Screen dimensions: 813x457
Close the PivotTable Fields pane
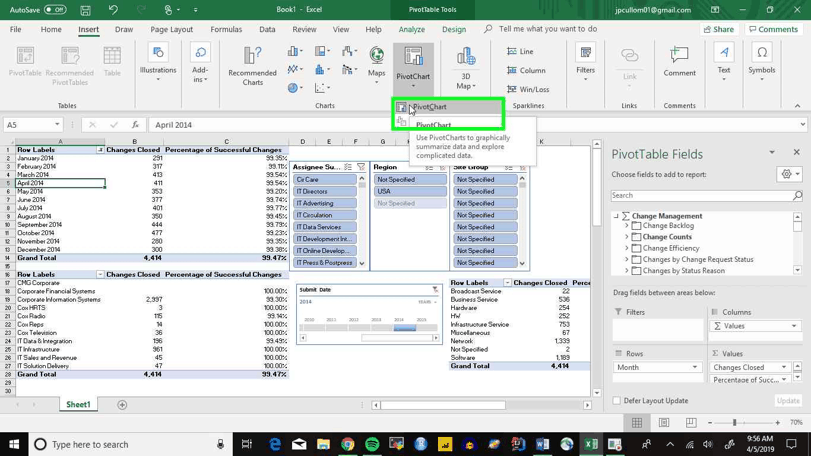(796, 152)
